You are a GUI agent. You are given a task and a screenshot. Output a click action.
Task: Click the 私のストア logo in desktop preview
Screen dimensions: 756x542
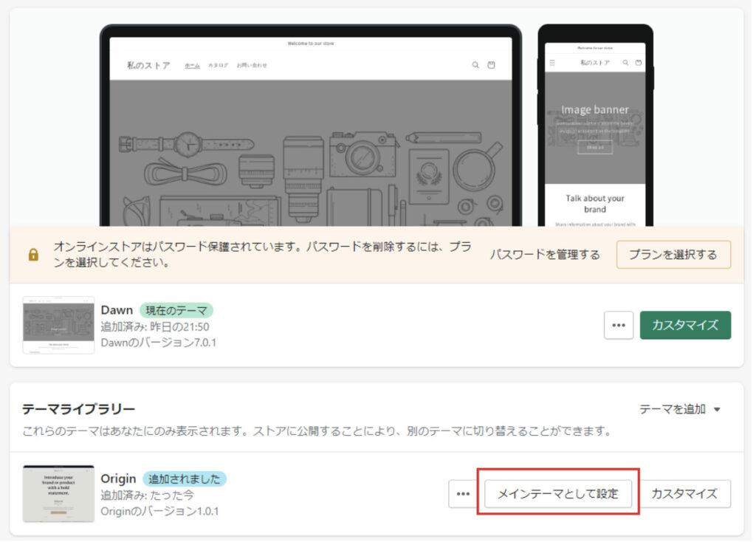click(148, 65)
